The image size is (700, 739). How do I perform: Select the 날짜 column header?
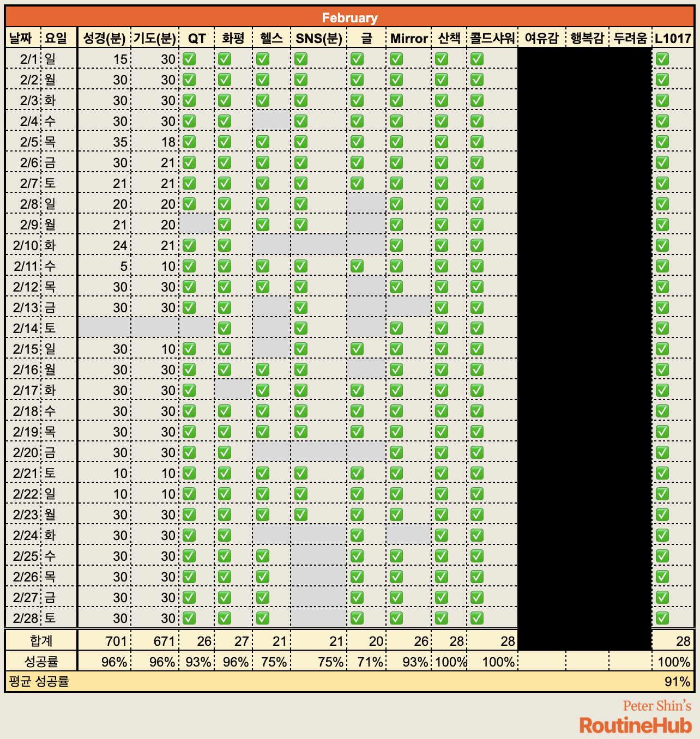[x=22, y=38]
